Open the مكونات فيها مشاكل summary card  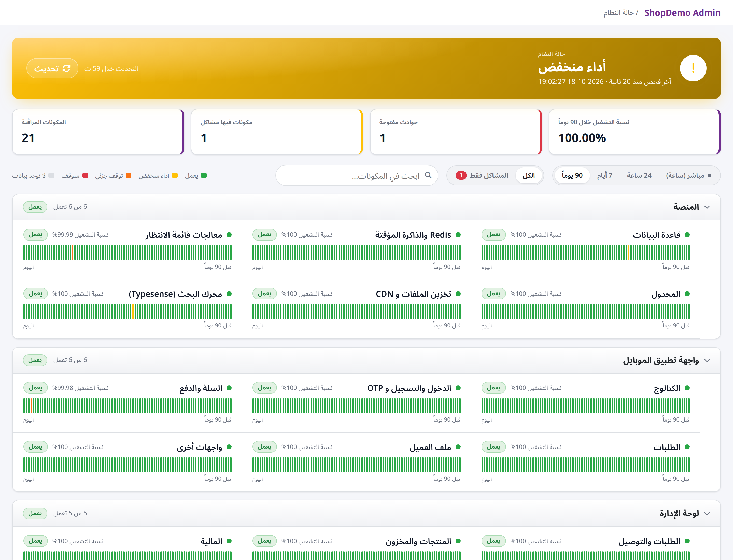point(277,132)
